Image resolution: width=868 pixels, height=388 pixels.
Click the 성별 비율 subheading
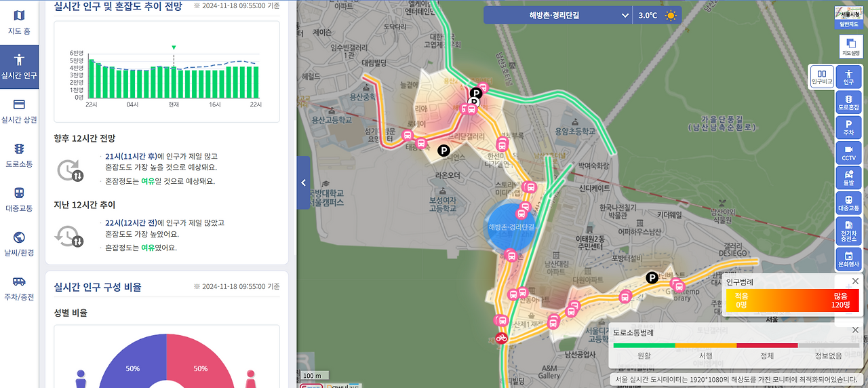click(71, 313)
